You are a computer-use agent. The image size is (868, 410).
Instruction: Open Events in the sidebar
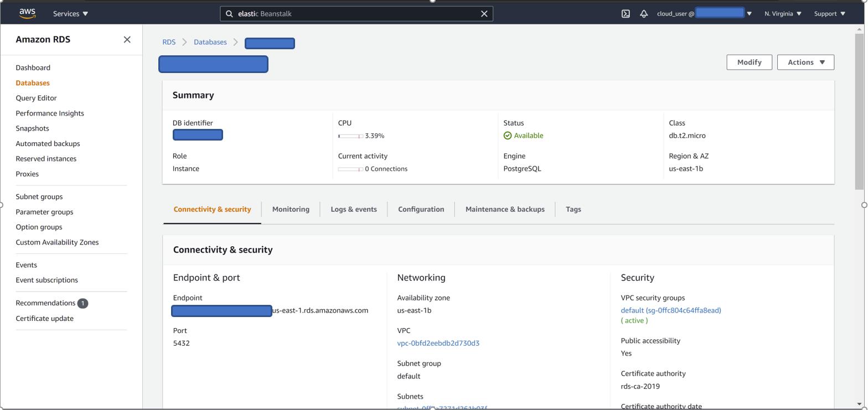pyautogui.click(x=27, y=265)
